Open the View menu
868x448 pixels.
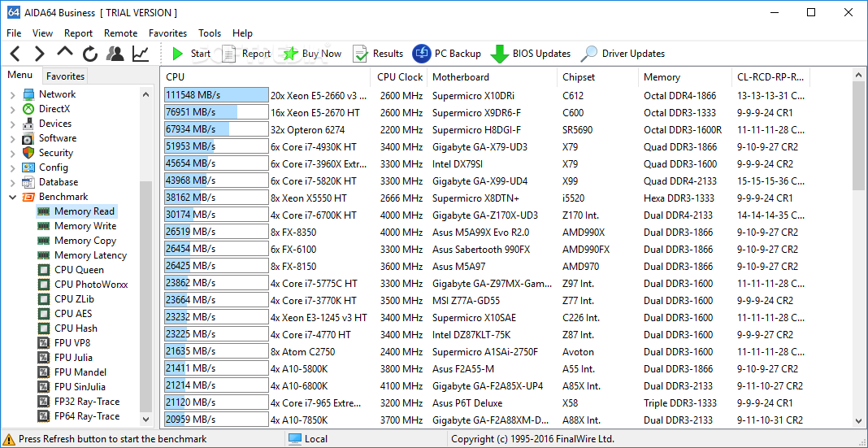coord(42,33)
